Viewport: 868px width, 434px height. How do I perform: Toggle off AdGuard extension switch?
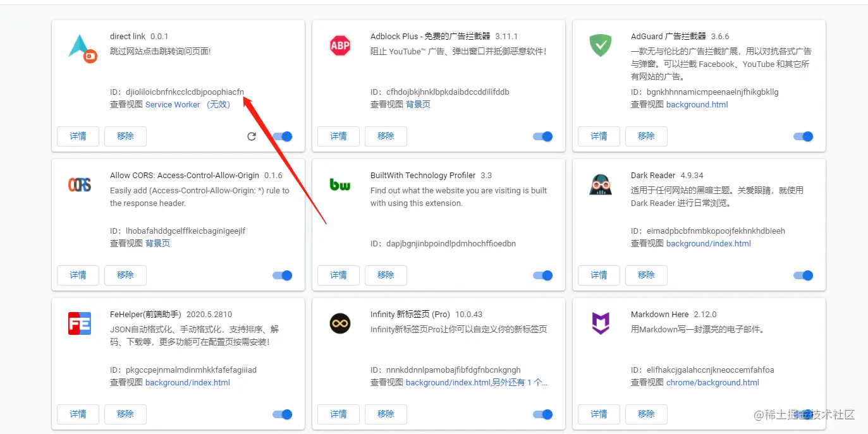[x=804, y=136]
